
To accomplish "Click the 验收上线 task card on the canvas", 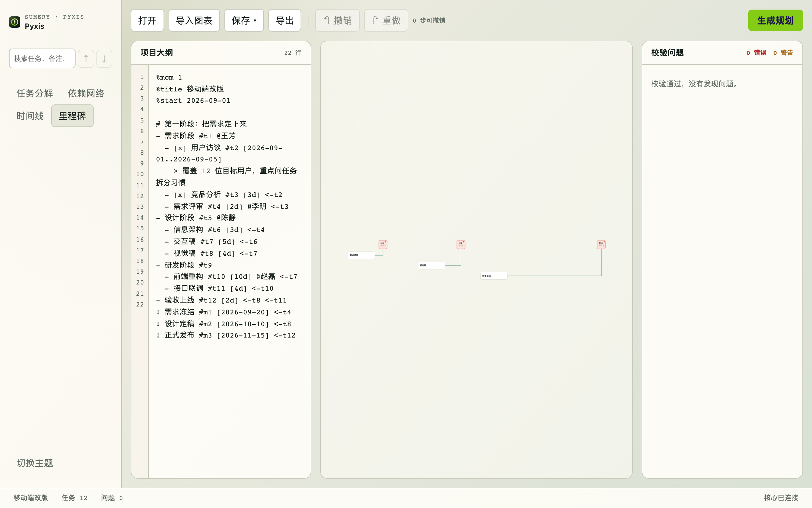I will point(494,276).
